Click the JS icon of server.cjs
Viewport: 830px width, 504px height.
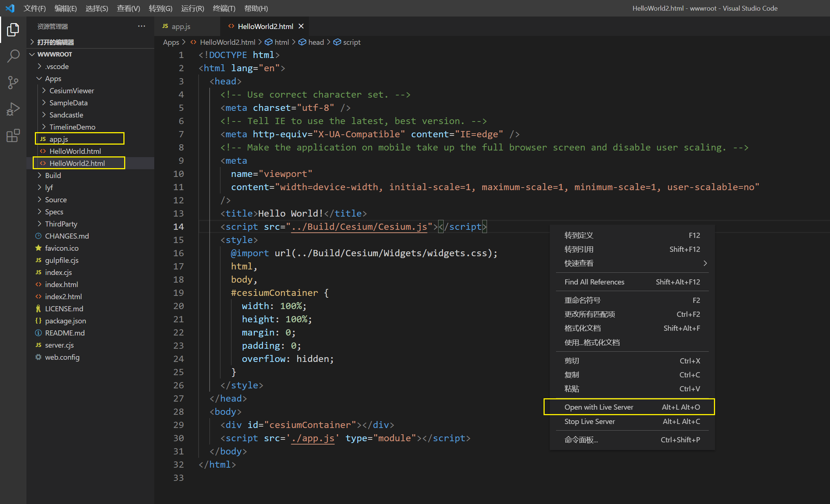pos(38,345)
